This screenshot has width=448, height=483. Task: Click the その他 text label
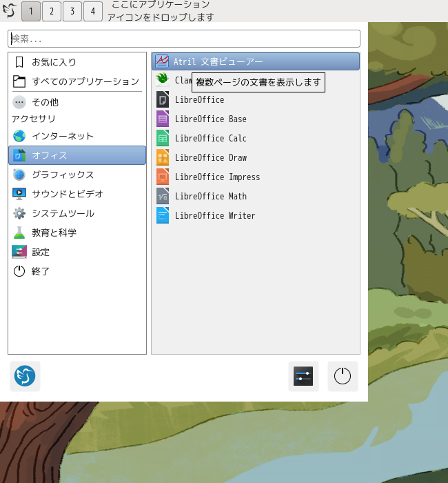(45, 102)
